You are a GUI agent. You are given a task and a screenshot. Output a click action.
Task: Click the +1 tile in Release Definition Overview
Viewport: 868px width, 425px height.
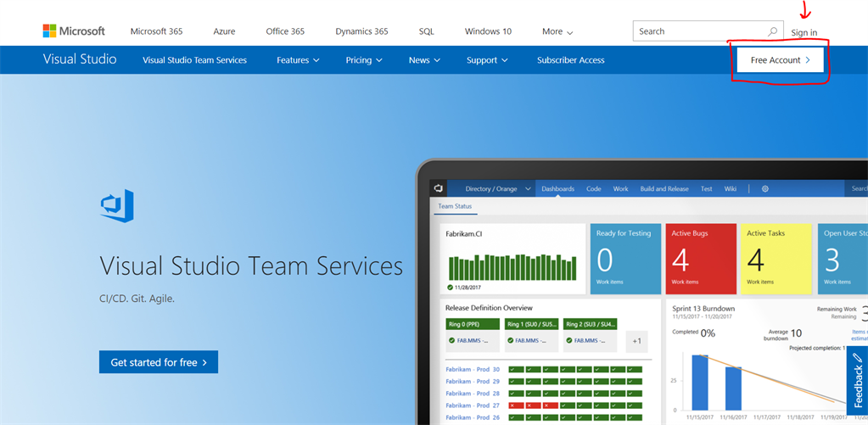(636, 341)
